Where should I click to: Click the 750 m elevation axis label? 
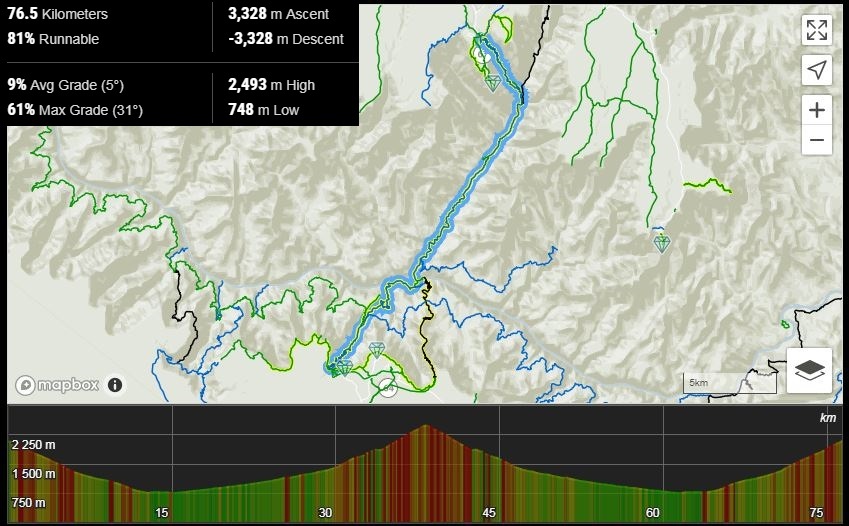tap(29, 503)
